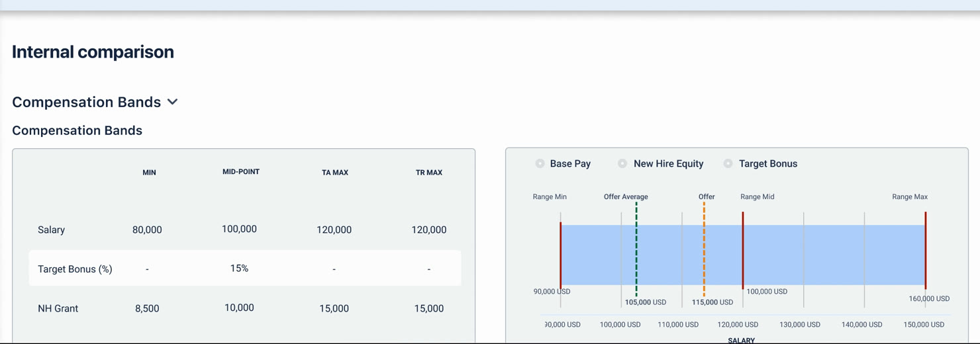Click the Target Bonus 15% value
The width and height of the screenshot is (980, 344).
pos(239,268)
